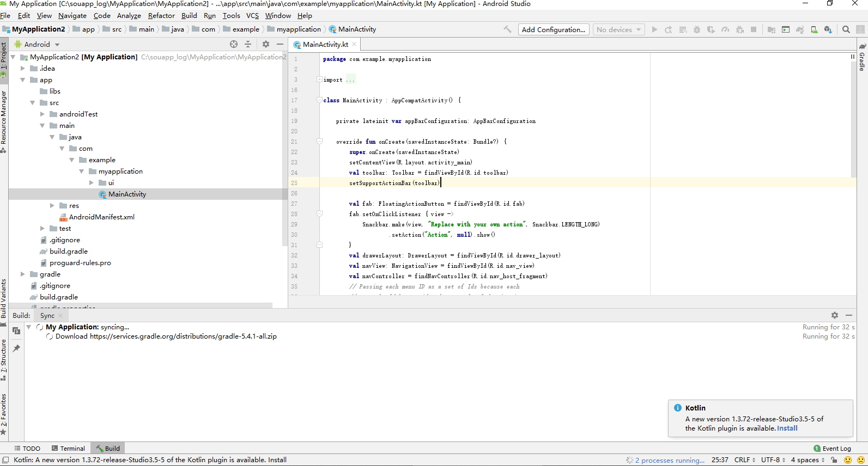868x466 pixels.
Task: Click the Profile app gauge icon
Action: pos(725,29)
